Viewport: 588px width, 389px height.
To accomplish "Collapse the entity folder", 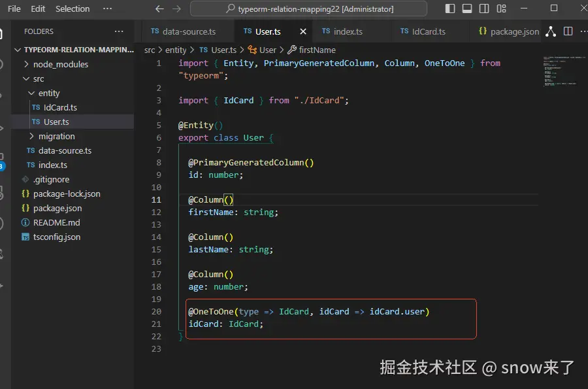I will pyautogui.click(x=32, y=93).
